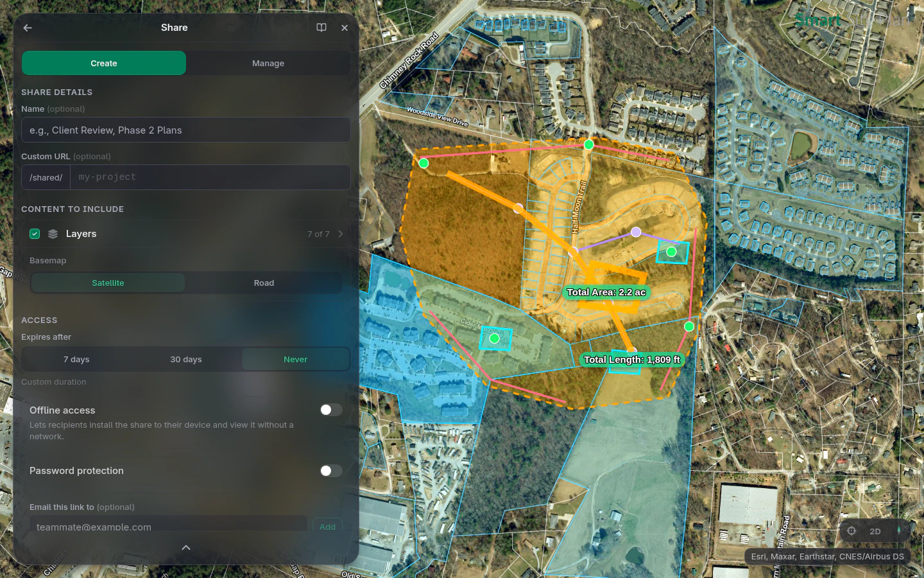Image resolution: width=924 pixels, height=578 pixels.
Task: Go back using the Share panel arrow
Action: tap(28, 28)
